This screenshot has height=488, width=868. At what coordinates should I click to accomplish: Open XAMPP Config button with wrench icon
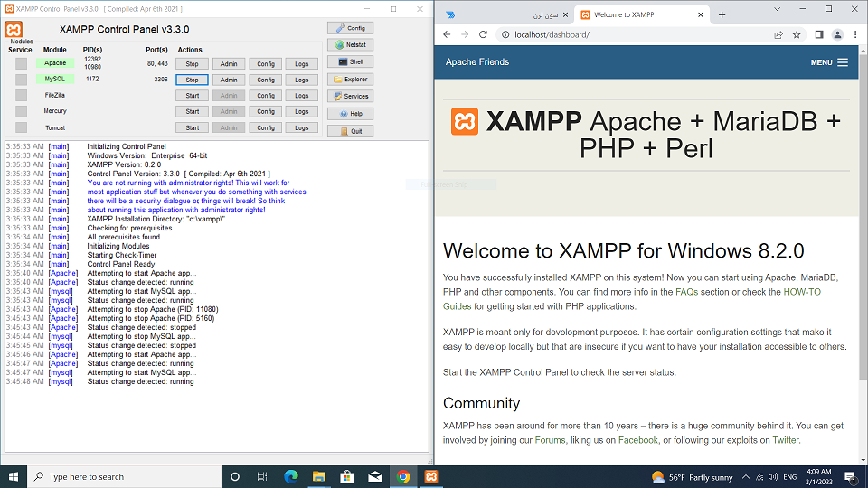click(350, 28)
